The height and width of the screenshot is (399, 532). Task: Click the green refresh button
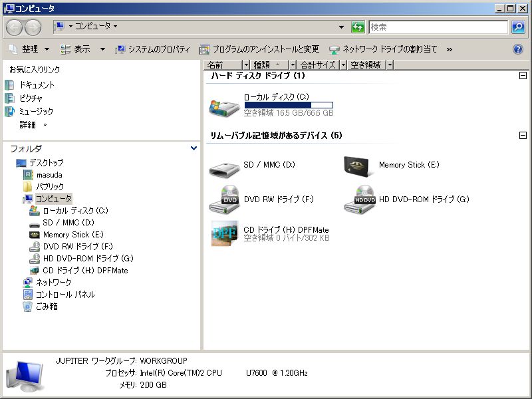pyautogui.click(x=358, y=27)
